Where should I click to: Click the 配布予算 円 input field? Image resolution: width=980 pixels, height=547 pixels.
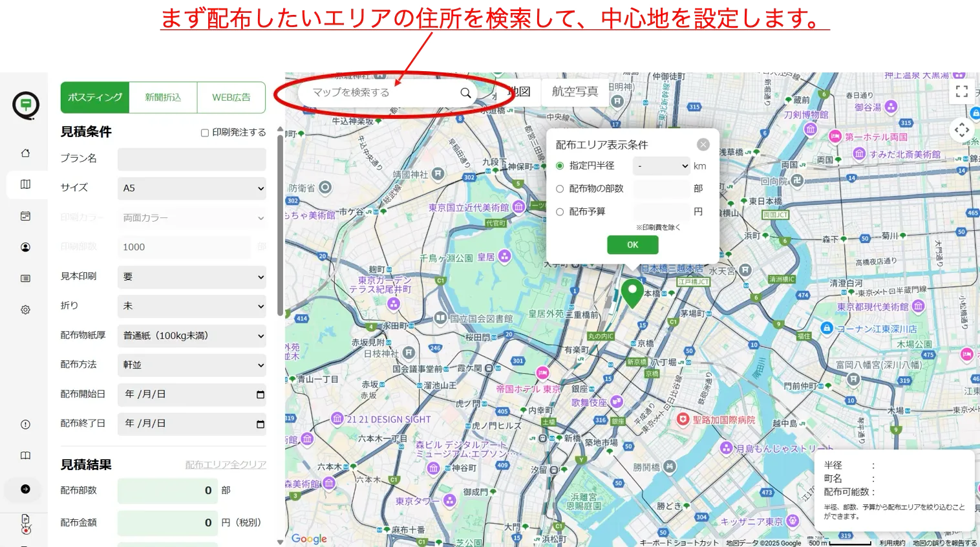pyautogui.click(x=662, y=211)
